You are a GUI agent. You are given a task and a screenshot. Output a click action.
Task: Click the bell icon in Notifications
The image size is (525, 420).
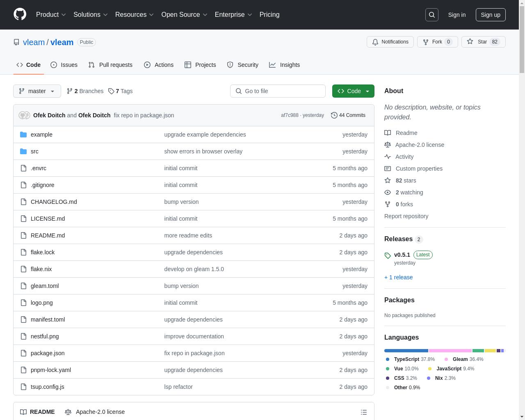click(x=375, y=42)
